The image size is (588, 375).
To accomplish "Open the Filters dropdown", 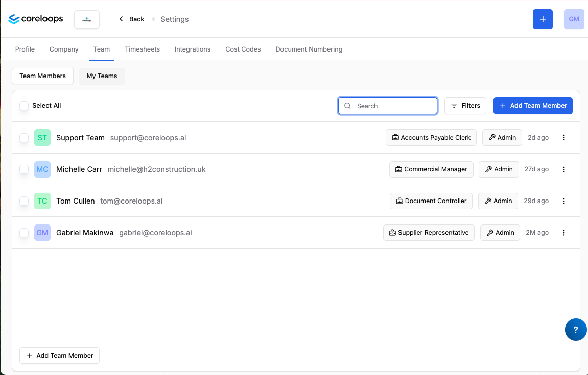I will [x=465, y=106].
